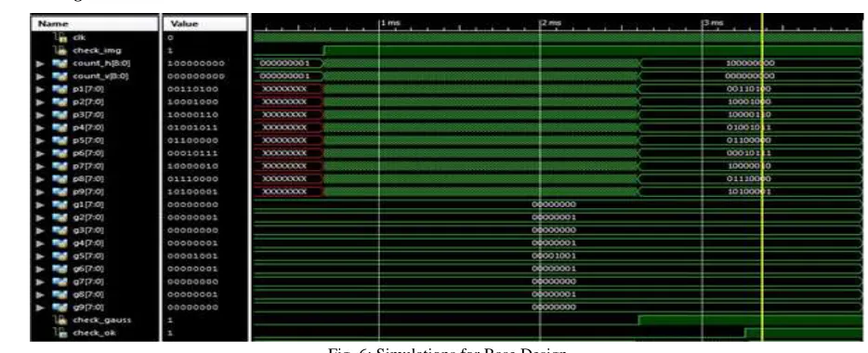The width and height of the screenshot is (868, 353).
Task: Click p9 value 10100001 in Value column
Action: tap(193, 192)
